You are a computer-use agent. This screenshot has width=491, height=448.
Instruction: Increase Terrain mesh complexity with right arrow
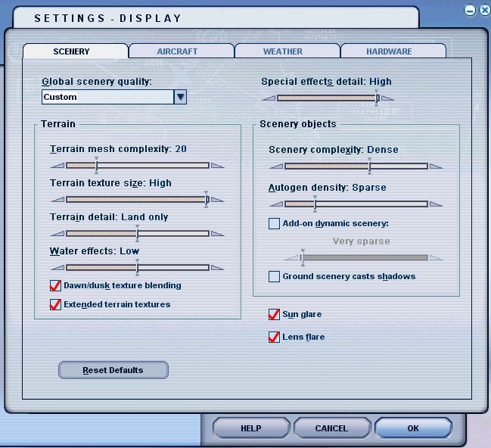pos(218,166)
